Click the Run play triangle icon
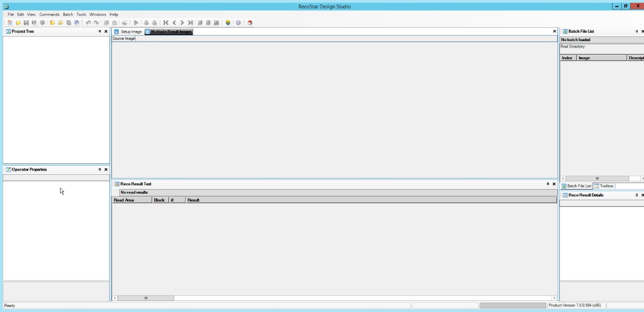 tap(136, 23)
